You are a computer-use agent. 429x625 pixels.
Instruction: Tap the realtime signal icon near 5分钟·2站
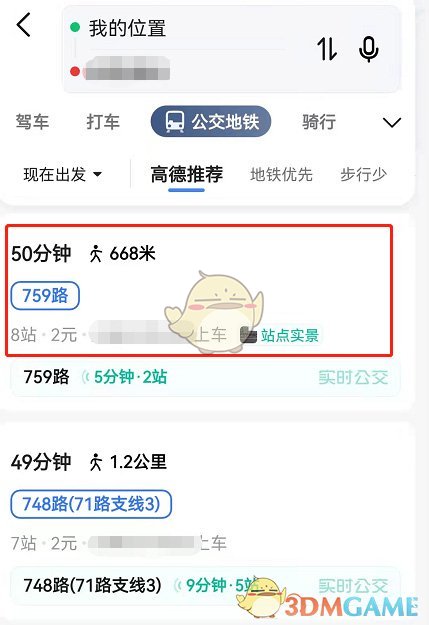(x=86, y=377)
